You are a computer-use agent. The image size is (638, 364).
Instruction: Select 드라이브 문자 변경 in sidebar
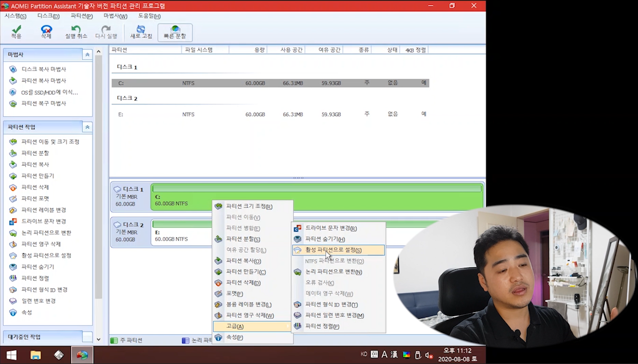(x=38, y=221)
